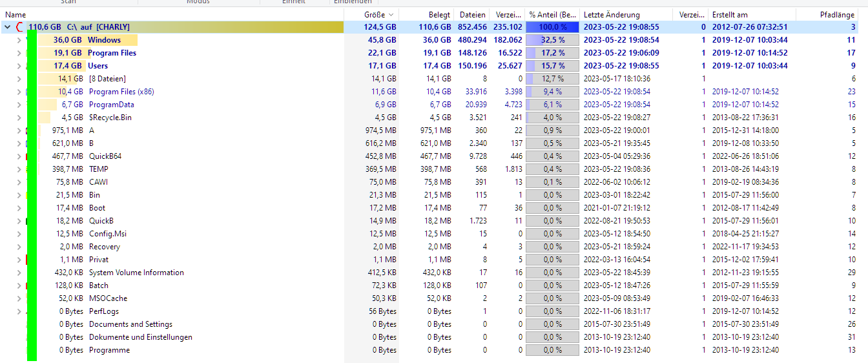
Task: Click the 45,8 GB size cell
Action: (383, 40)
